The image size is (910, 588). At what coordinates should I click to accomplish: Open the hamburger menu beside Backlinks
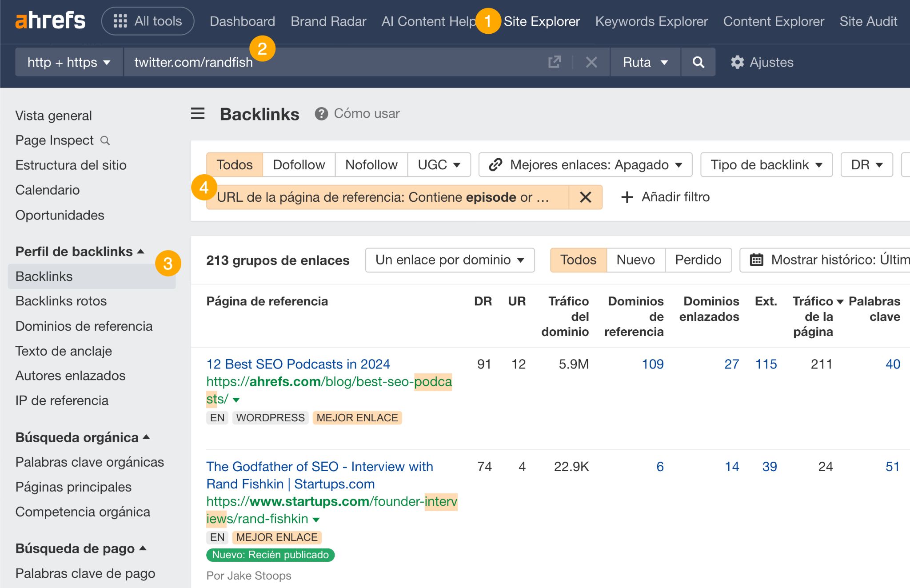pyautogui.click(x=197, y=114)
